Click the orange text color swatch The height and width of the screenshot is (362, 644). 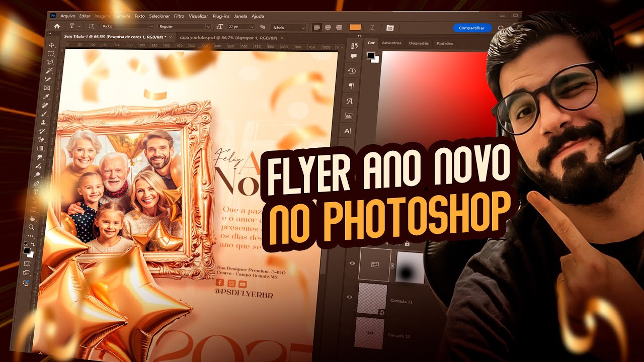tap(355, 27)
